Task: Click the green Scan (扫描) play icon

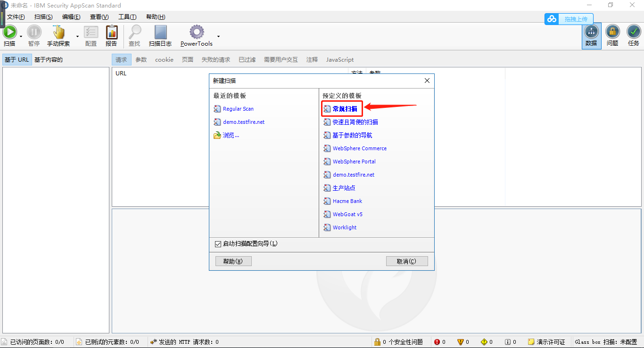Action: point(9,32)
